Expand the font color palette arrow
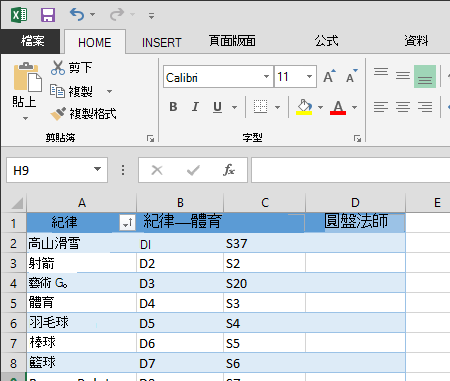 (354, 107)
